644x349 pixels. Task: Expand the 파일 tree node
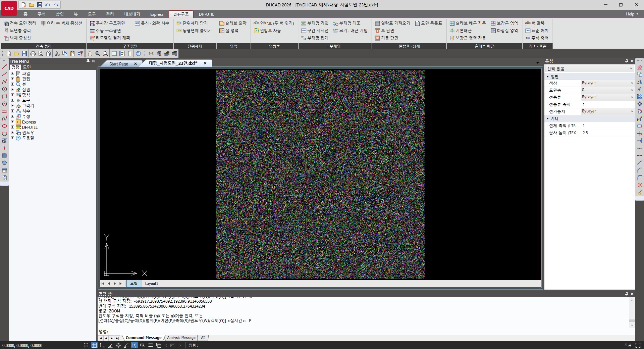[12, 73]
